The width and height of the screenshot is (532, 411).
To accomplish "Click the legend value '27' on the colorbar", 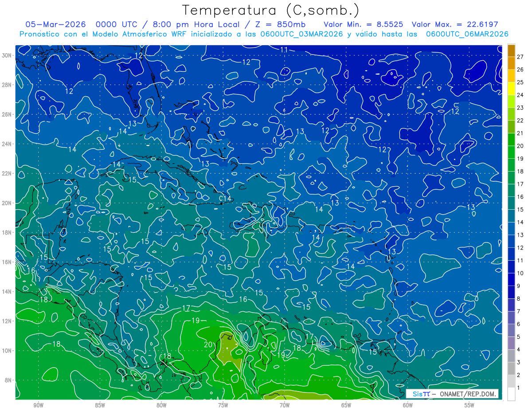I will pos(520,57).
